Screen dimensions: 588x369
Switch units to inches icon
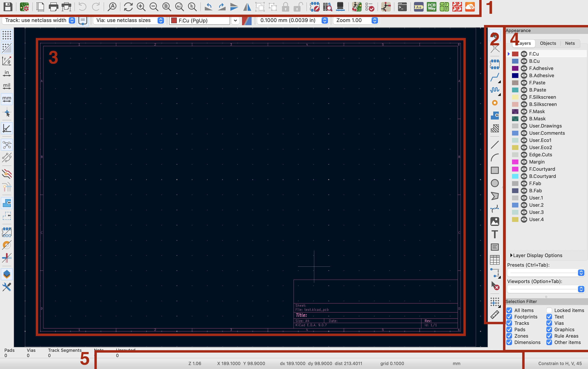click(7, 73)
